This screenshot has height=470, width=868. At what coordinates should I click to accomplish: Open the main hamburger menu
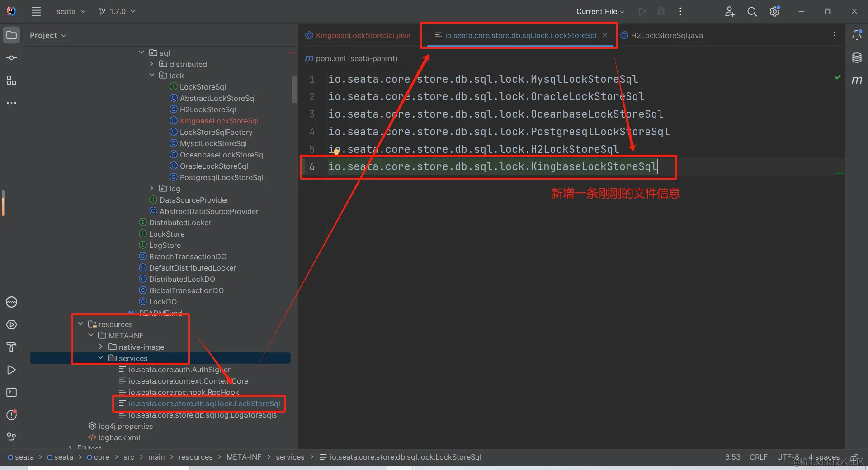[36, 12]
